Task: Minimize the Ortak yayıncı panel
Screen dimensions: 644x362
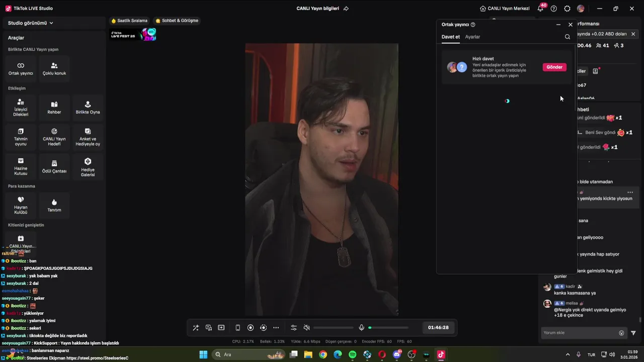Action: [x=558, y=25]
